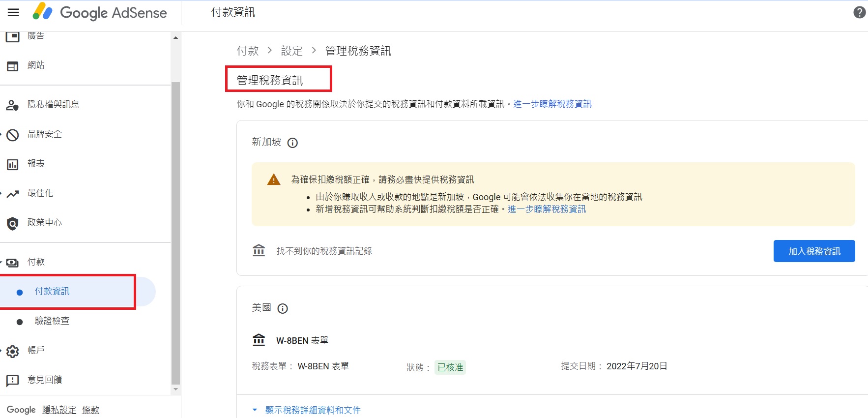Image resolution: width=868 pixels, height=418 pixels.
Task: Click the Google footer logo text
Action: (x=21, y=410)
